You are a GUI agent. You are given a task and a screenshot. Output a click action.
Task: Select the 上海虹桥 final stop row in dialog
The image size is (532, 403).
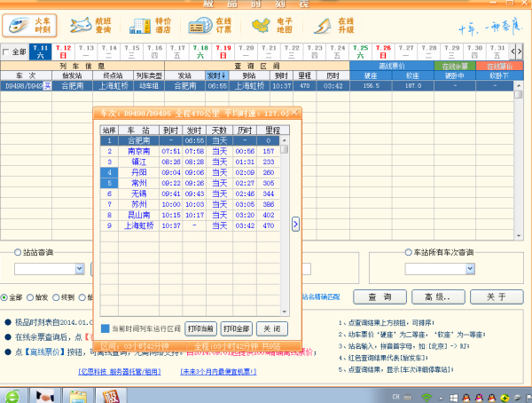click(x=190, y=225)
